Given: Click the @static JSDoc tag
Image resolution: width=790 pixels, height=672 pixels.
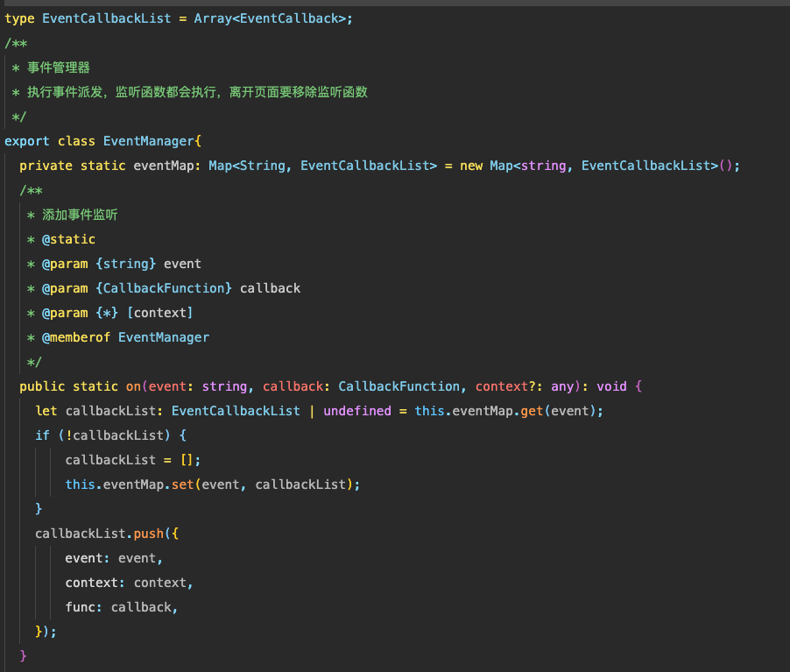Looking at the screenshot, I should [x=68, y=239].
